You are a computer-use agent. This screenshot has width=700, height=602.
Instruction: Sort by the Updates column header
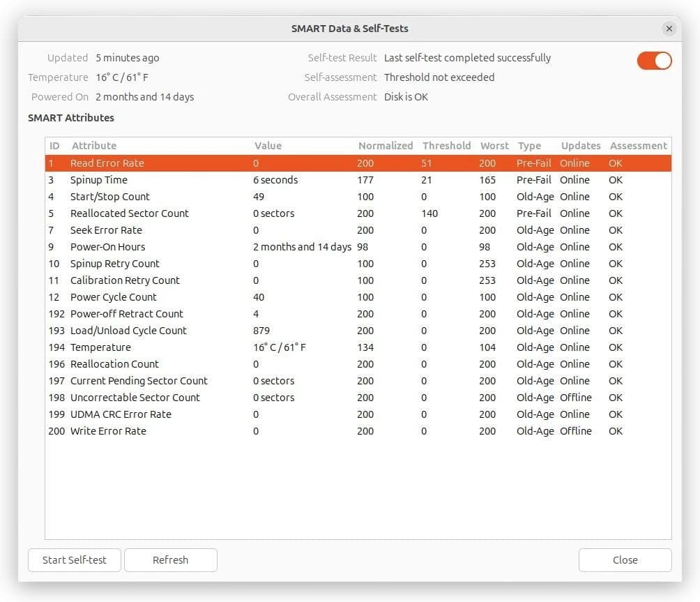(x=580, y=146)
